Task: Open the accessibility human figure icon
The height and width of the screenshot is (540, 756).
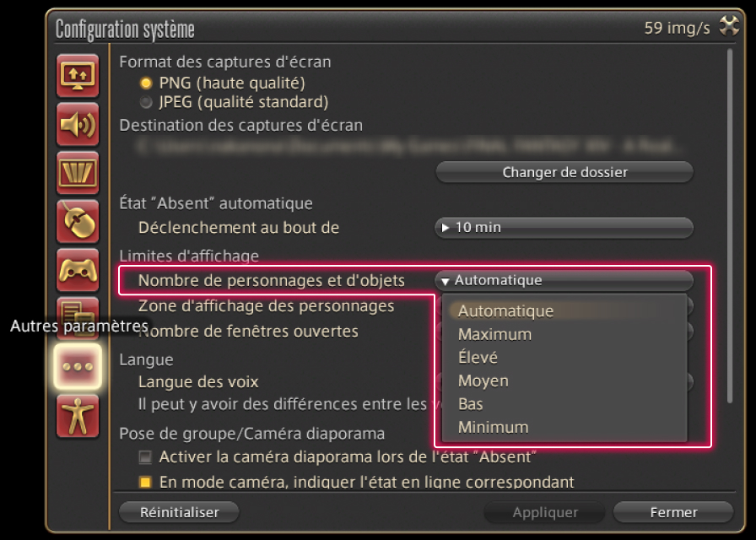Action: pos(78,416)
